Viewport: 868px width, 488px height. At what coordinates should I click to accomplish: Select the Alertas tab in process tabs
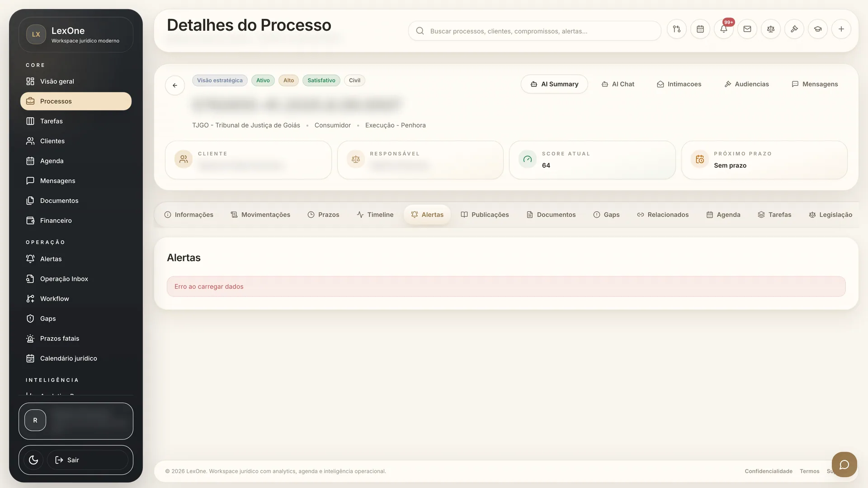[x=427, y=215]
